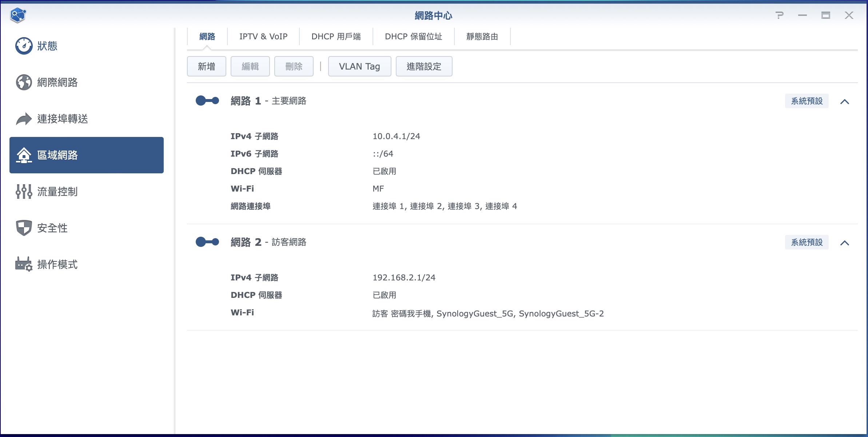Click the 新增 button

coord(206,66)
